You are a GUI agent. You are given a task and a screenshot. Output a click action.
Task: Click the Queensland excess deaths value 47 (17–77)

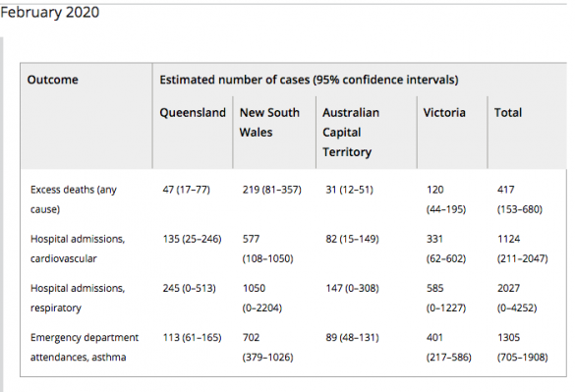point(187,190)
